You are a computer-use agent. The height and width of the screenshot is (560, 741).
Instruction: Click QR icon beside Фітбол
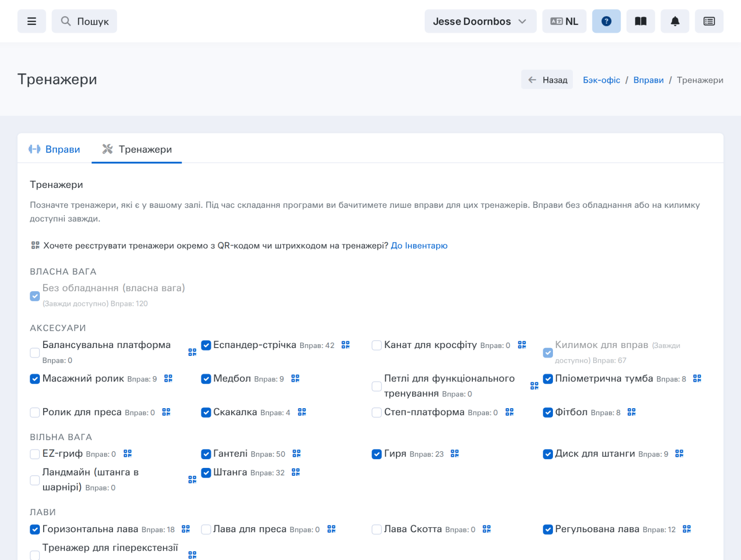632,412
